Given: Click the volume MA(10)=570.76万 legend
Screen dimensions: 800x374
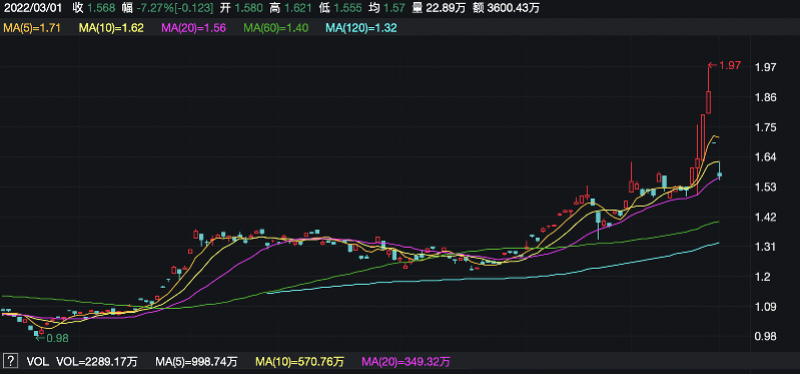Looking at the screenshot, I should click(x=299, y=362).
